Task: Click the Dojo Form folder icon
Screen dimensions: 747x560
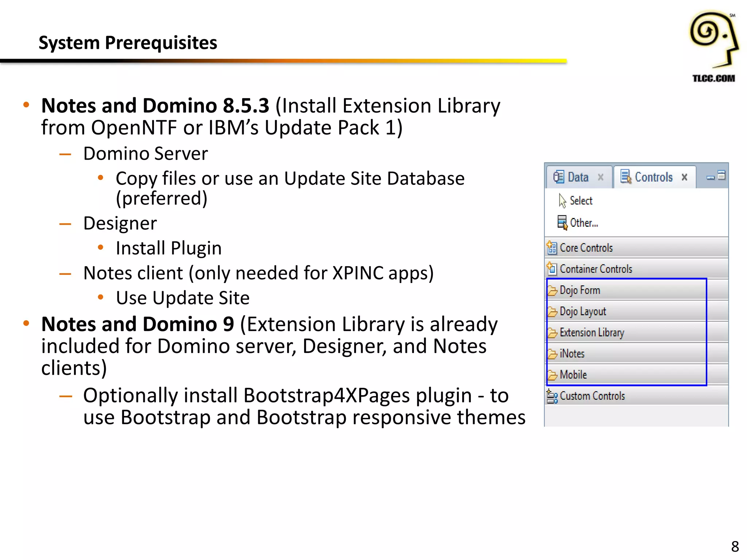Action: (x=553, y=291)
